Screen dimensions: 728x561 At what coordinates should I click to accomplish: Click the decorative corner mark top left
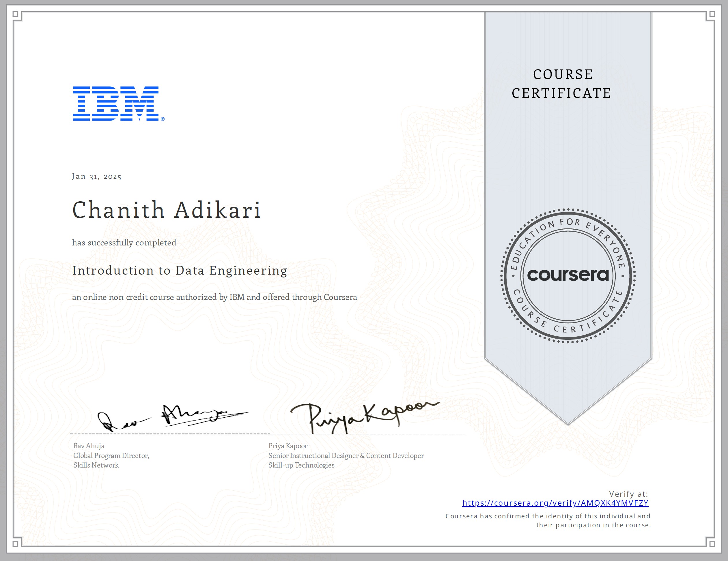(x=16, y=14)
